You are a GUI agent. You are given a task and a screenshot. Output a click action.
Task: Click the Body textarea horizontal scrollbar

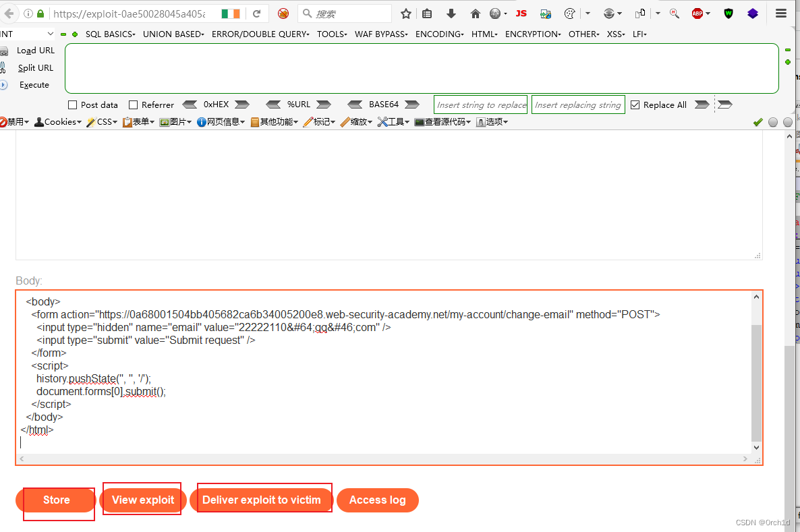[382, 459]
